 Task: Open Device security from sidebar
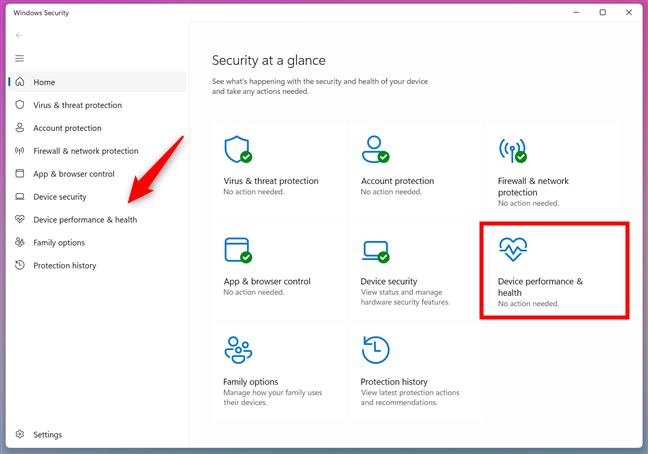point(98,197)
